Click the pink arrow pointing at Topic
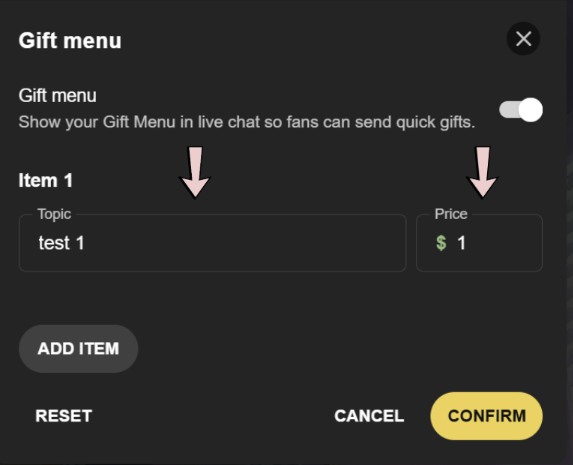The height and width of the screenshot is (465, 573). (195, 172)
